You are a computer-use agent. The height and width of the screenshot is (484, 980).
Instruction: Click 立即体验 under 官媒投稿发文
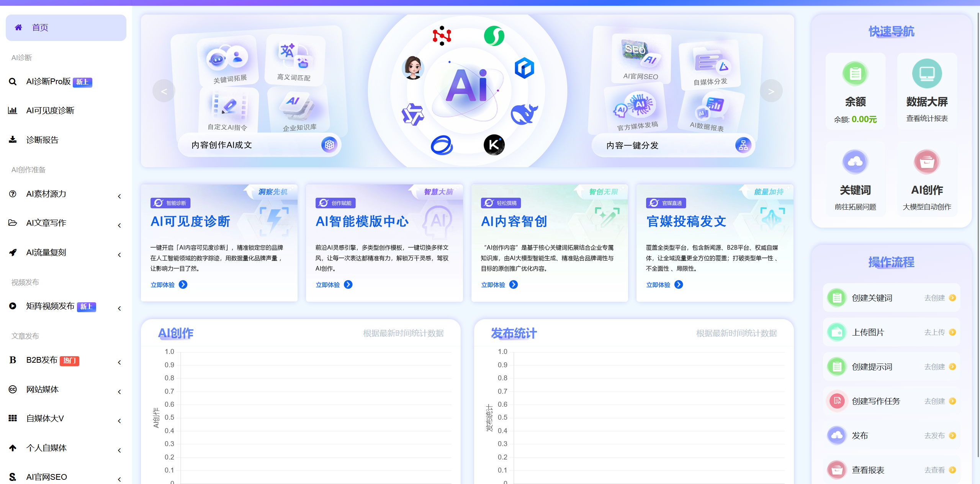(664, 285)
